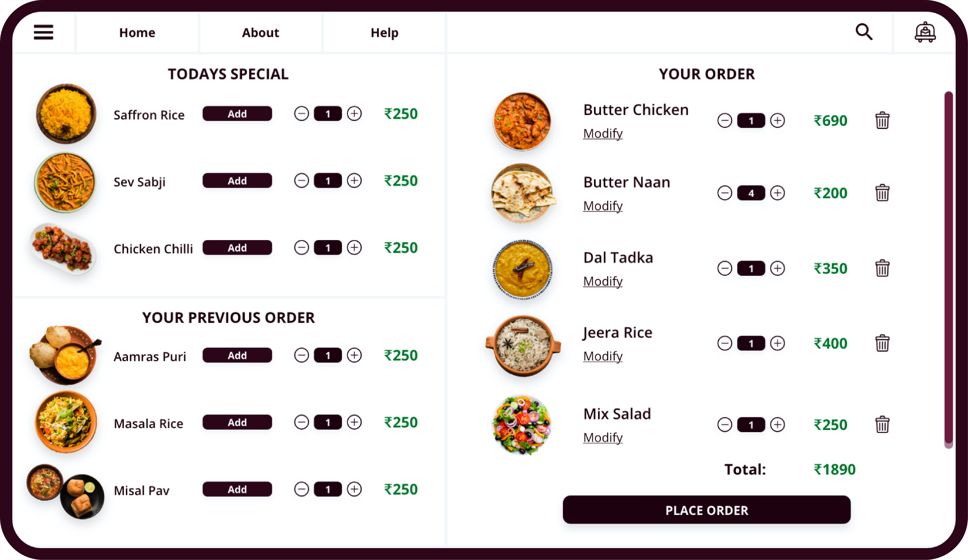Click the search magnifier icon

(x=864, y=32)
